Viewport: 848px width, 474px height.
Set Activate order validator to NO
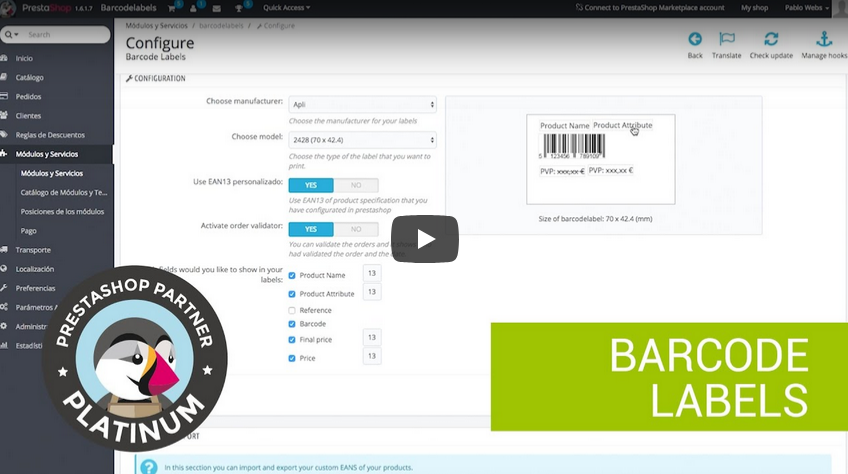tap(356, 229)
